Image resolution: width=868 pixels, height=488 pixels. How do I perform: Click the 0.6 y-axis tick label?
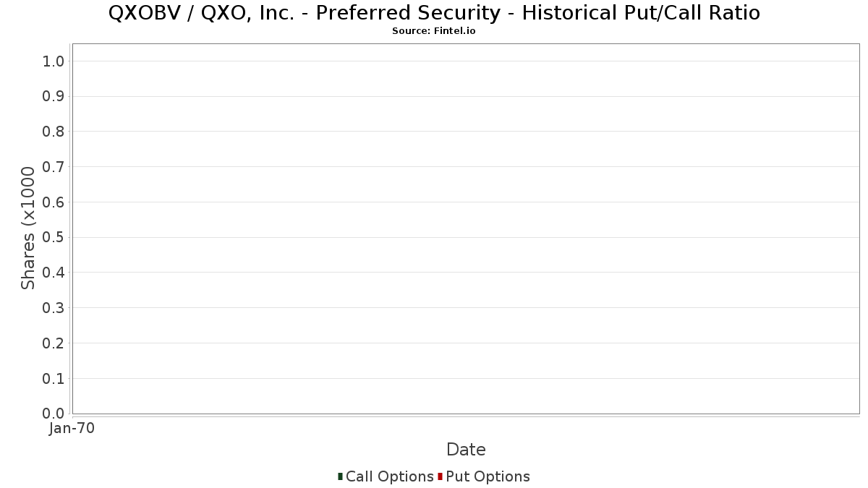pos(54,202)
